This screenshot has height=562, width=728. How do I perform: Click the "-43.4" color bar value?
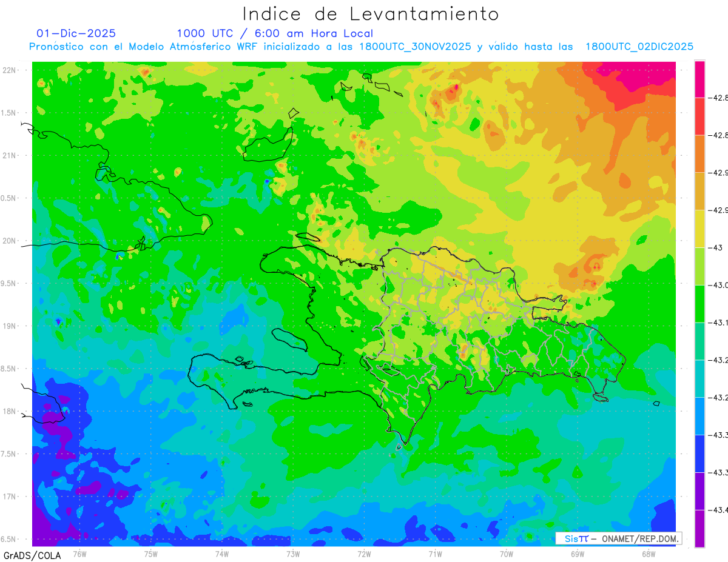tap(720, 510)
